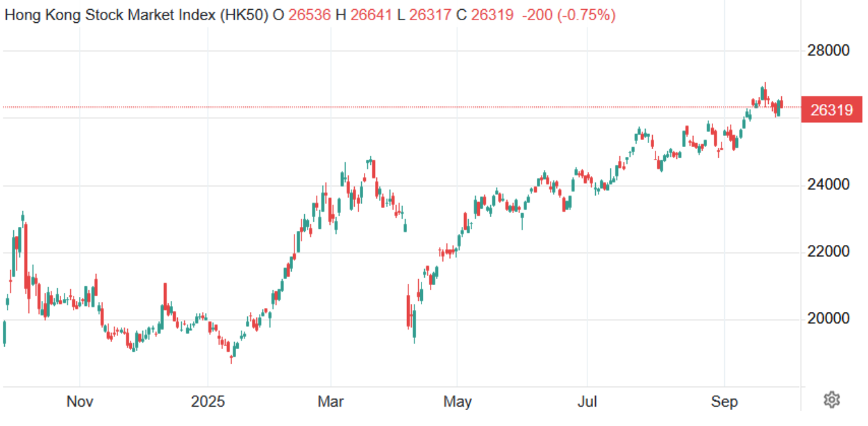Click the 28000 price axis label
868x426 pixels.
click(828, 51)
